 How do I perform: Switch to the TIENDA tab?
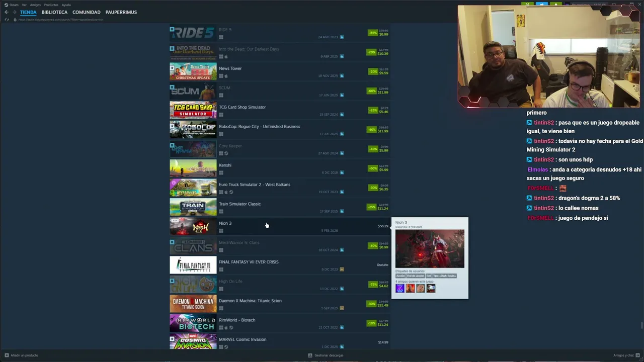[x=28, y=12]
